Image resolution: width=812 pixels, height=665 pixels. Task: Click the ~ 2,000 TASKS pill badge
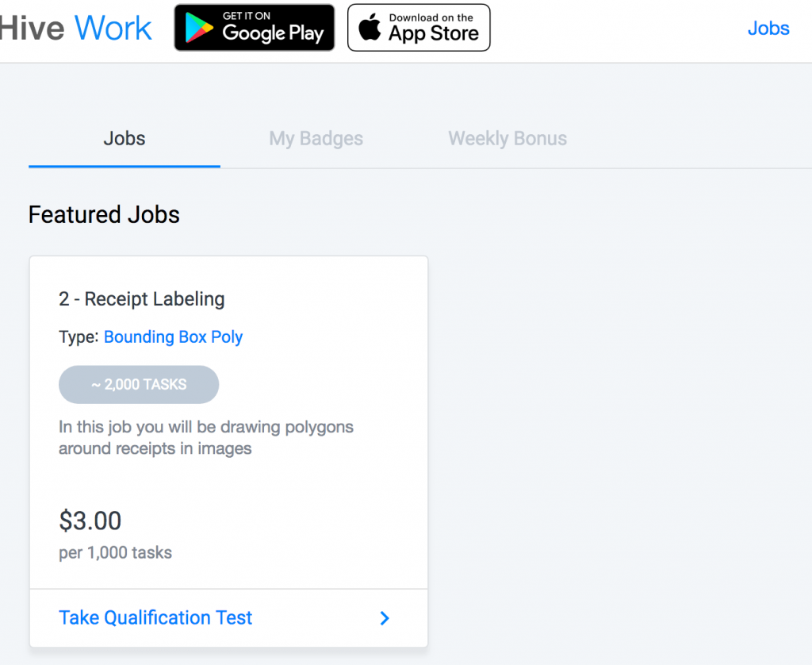point(139,385)
